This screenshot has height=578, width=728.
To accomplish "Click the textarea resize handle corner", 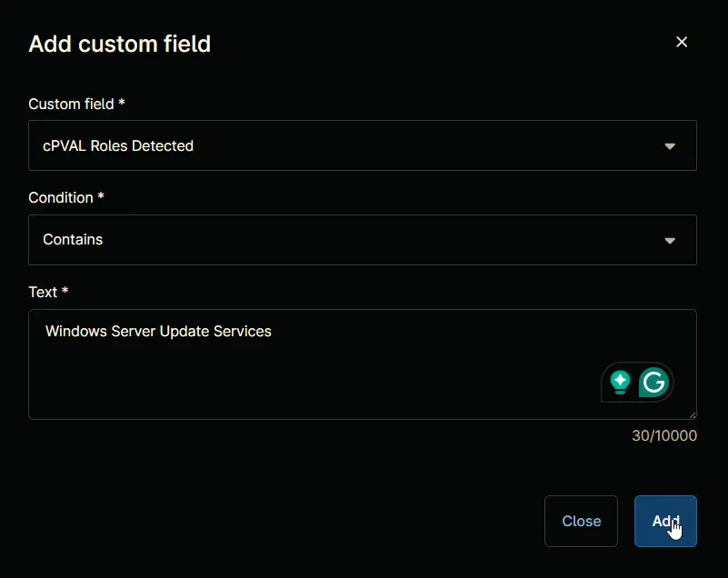I will pos(693,415).
